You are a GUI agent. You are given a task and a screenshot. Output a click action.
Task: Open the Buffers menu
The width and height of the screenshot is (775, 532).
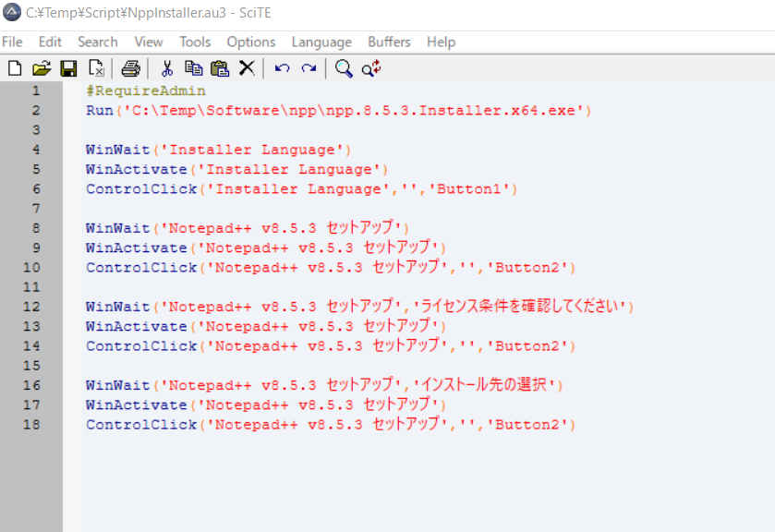pyautogui.click(x=389, y=42)
